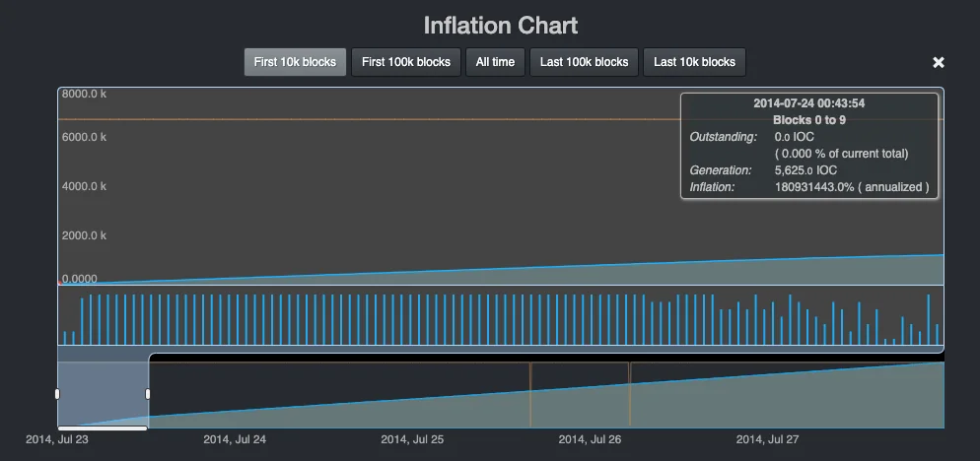Click the 4000.0 k y-axis label
The height and width of the screenshot is (461, 980).
point(84,186)
